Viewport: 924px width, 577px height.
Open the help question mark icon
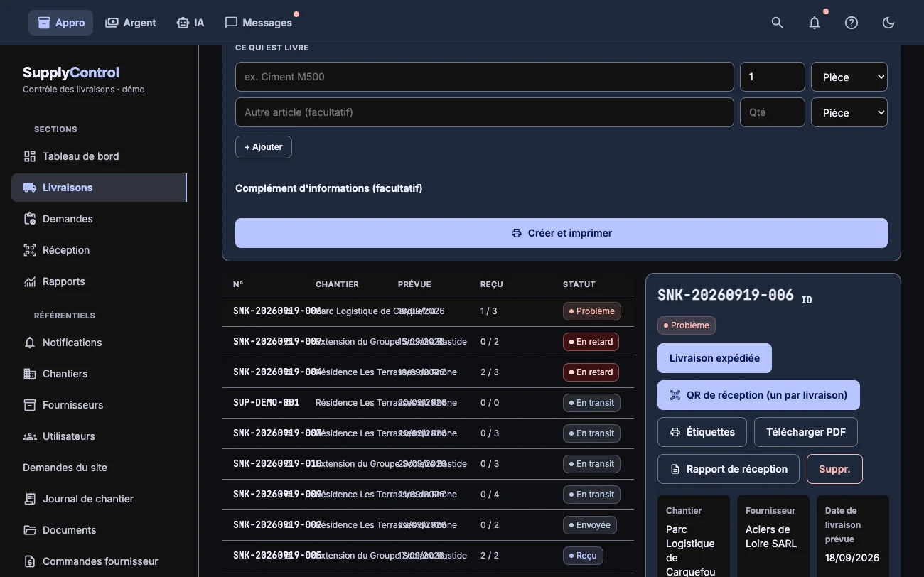(852, 23)
